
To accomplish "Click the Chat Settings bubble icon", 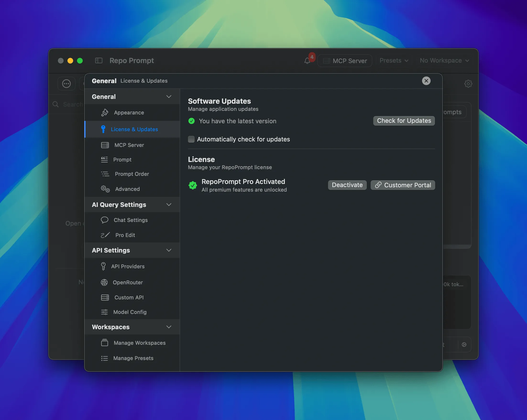I will point(105,220).
